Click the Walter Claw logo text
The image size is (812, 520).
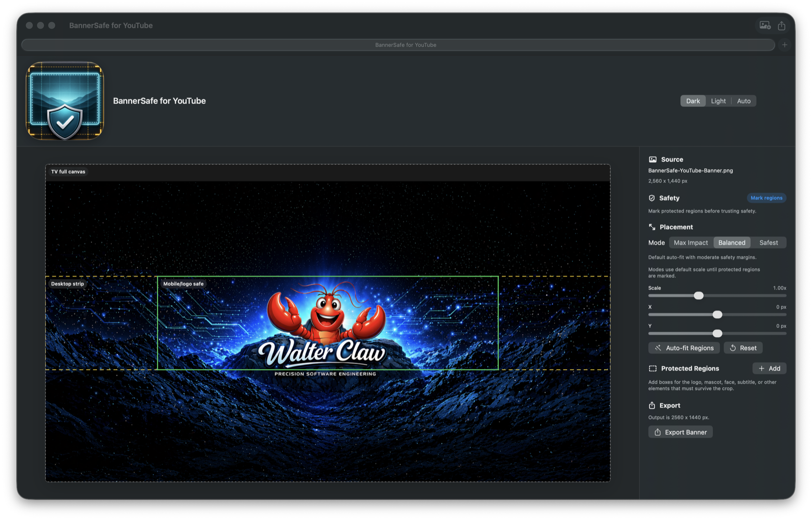point(322,353)
